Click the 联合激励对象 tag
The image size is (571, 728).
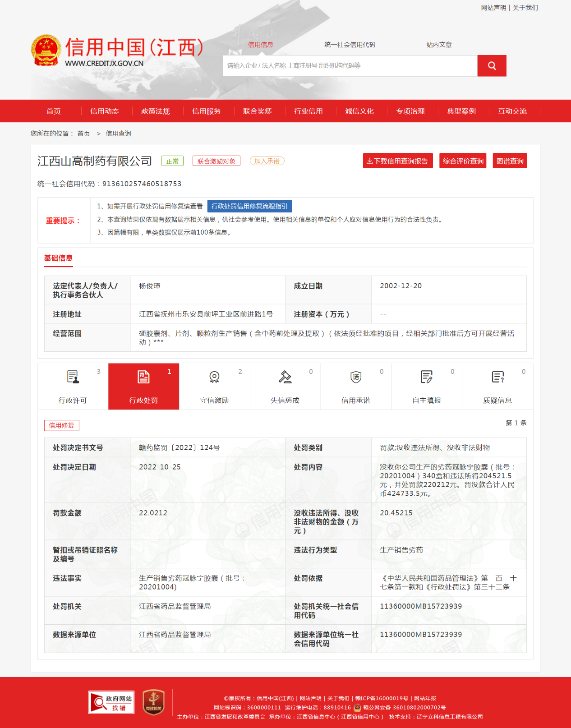click(x=216, y=161)
